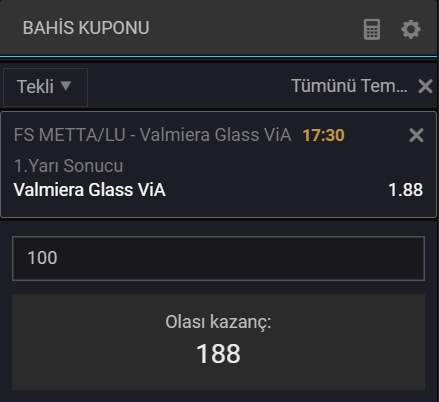Click the 17:30 match time
This screenshot has height=402, width=439.
(x=323, y=135)
